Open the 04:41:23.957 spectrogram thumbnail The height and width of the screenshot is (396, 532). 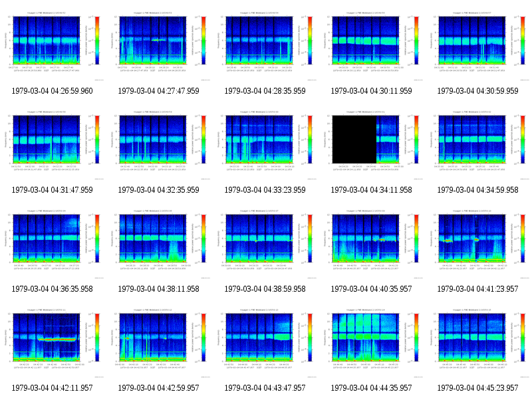[477, 244]
